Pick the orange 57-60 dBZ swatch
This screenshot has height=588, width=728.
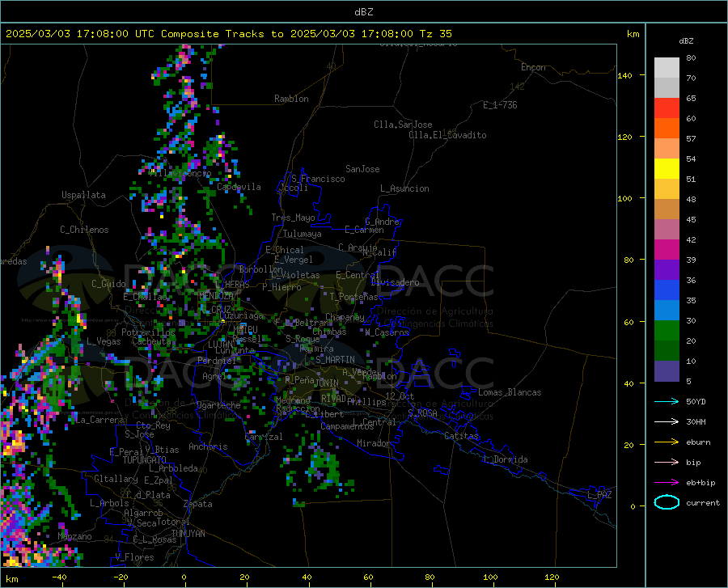click(x=667, y=129)
